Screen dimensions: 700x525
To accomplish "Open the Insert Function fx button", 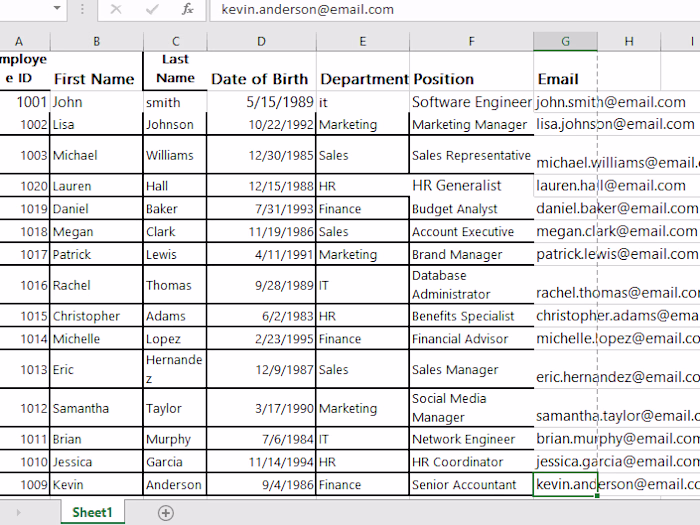I will tap(188, 9).
